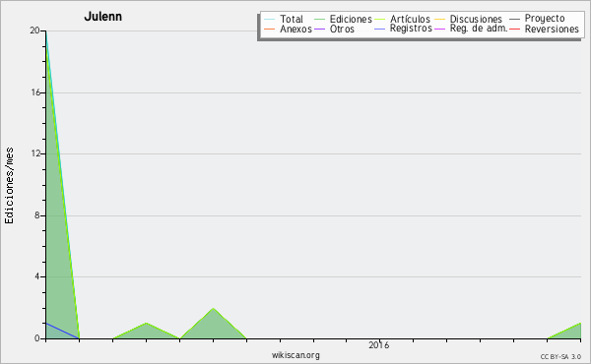591x364 pixels.
Task: Click the y-axis value 16
Action: 35,92
